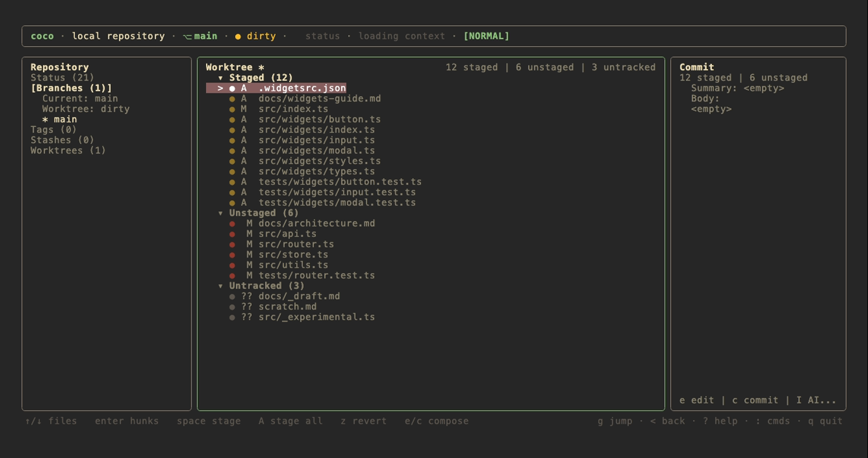Click I AI... in Commit panel

(817, 400)
